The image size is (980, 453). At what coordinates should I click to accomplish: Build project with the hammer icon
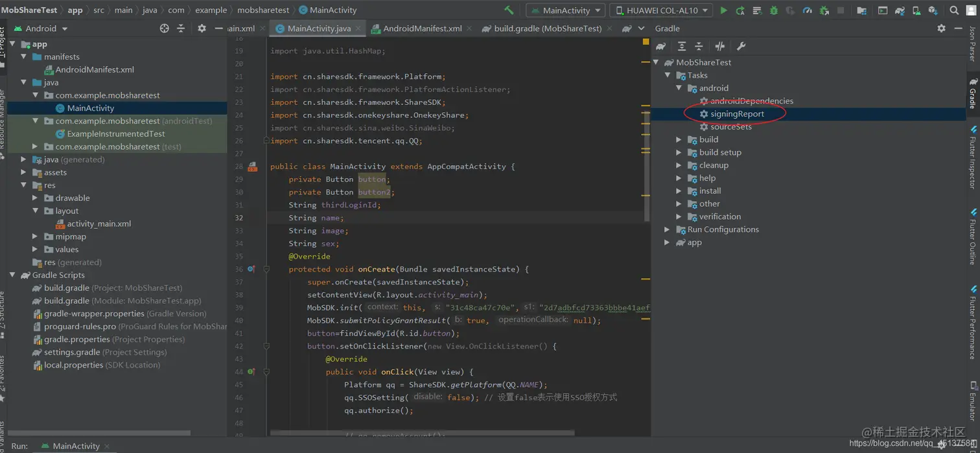coord(509,10)
